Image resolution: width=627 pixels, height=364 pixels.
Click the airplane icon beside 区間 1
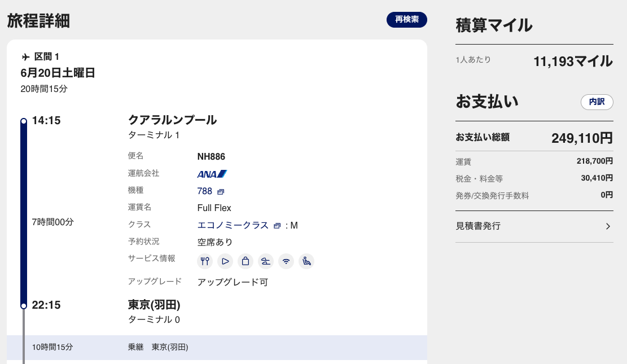click(25, 57)
